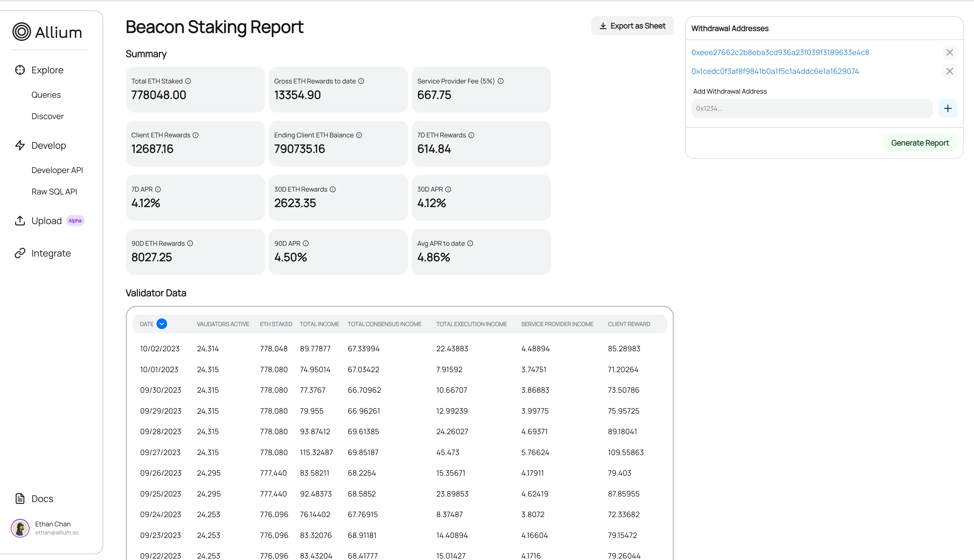The height and width of the screenshot is (560, 974).
Task: Toggle Gross ETH Rewards info tooltip
Action: coord(362,82)
